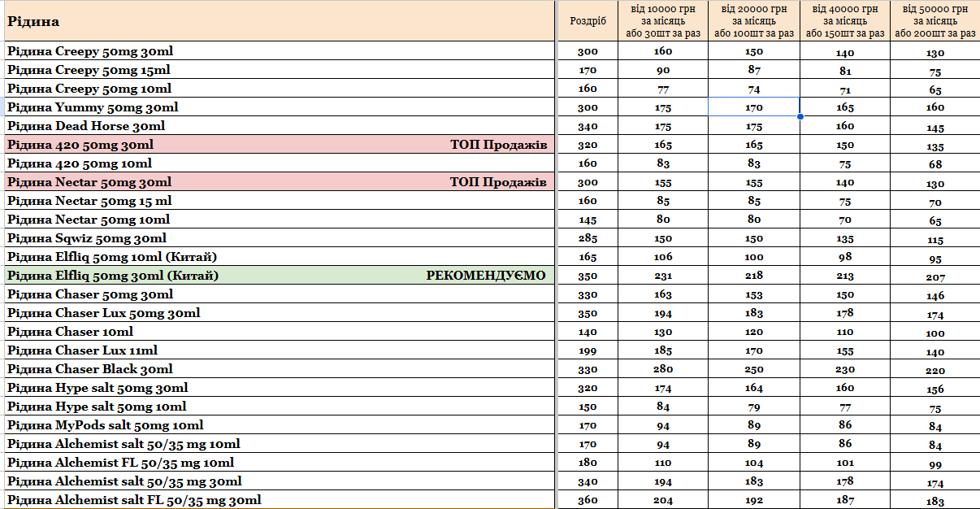Image resolution: width=980 pixels, height=509 pixels.
Task: Select the 'від 50000 грн' column header
Action: 935,21
